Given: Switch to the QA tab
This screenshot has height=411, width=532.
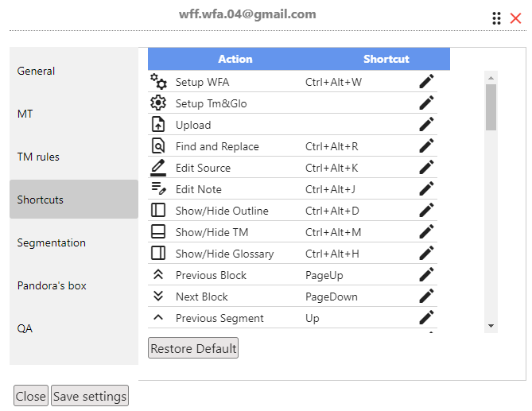Looking at the screenshot, I should click(x=74, y=328).
